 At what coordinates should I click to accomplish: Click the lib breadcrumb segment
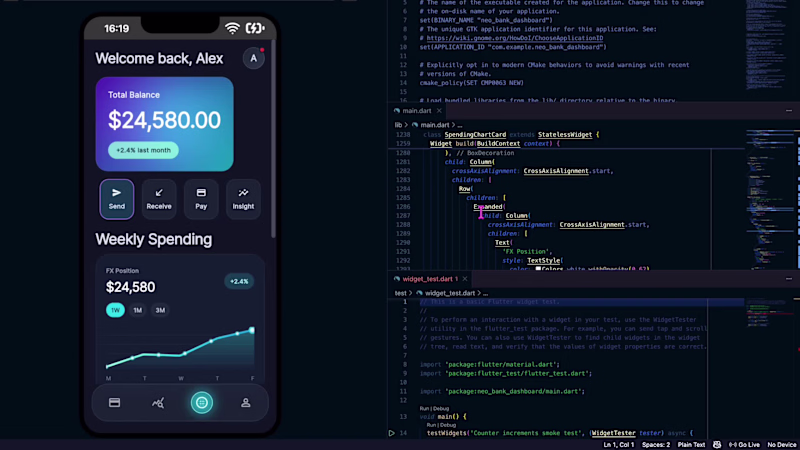pyautogui.click(x=398, y=125)
